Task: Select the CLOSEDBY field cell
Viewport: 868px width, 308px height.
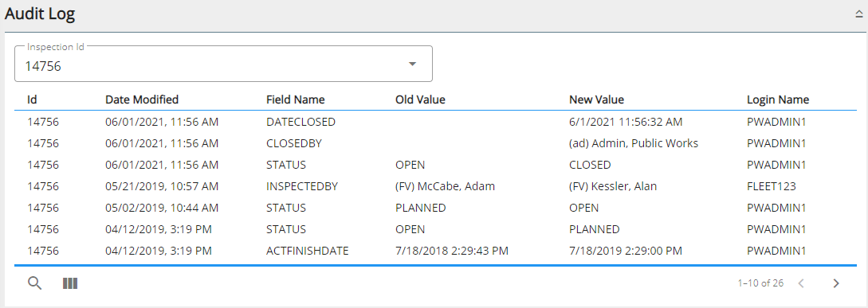Action: [294, 143]
